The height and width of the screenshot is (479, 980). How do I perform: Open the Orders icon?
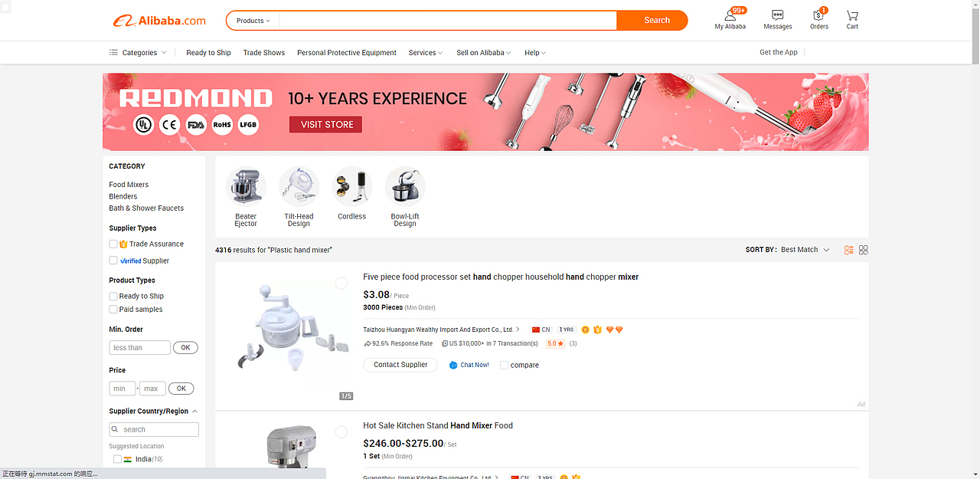point(818,16)
